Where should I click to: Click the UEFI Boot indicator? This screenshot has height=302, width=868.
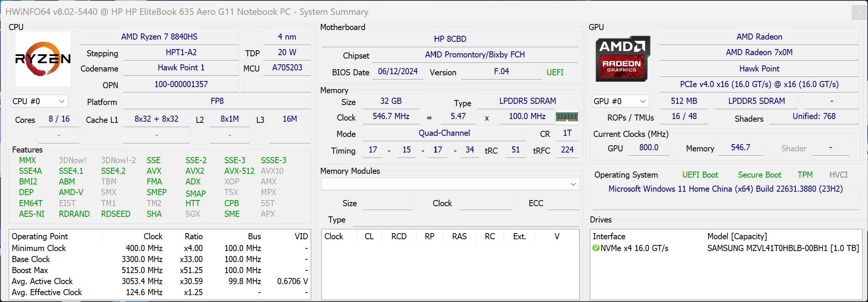tap(700, 175)
